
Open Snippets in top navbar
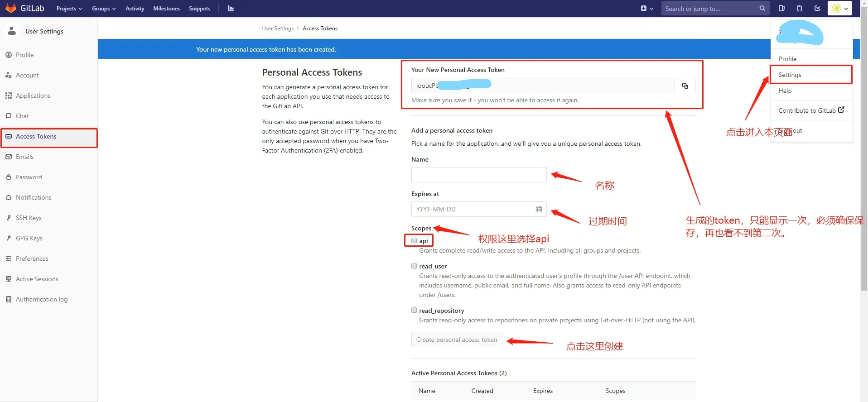199,9
